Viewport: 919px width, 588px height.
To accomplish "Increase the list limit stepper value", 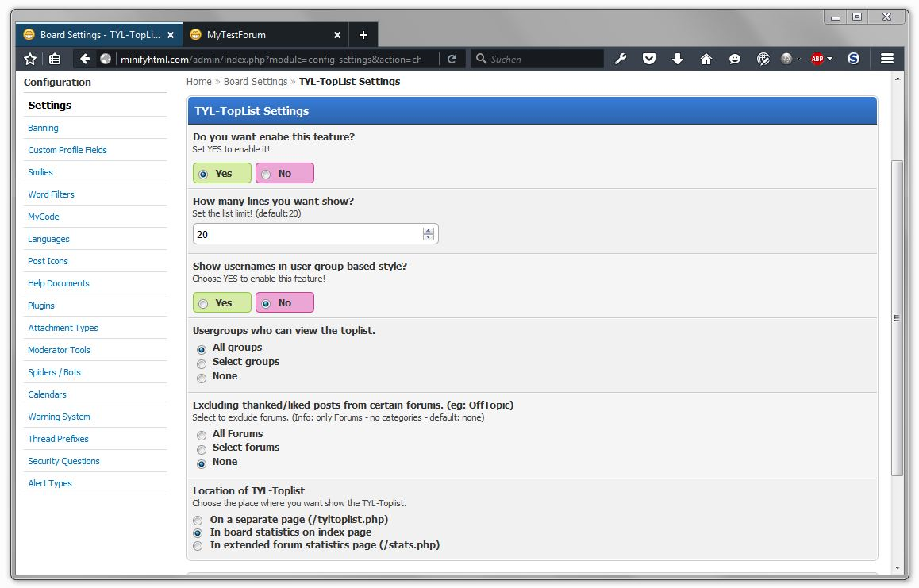I will point(429,230).
